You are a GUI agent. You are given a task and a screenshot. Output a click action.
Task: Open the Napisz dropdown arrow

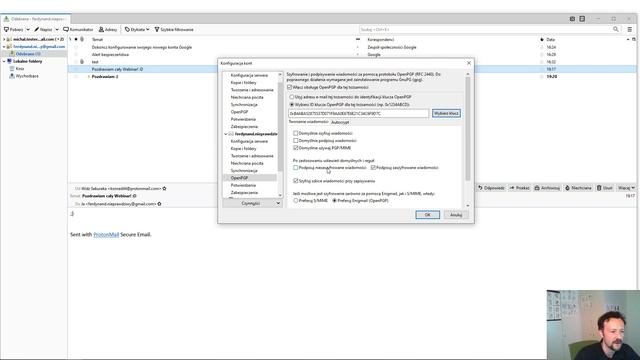(x=57, y=29)
